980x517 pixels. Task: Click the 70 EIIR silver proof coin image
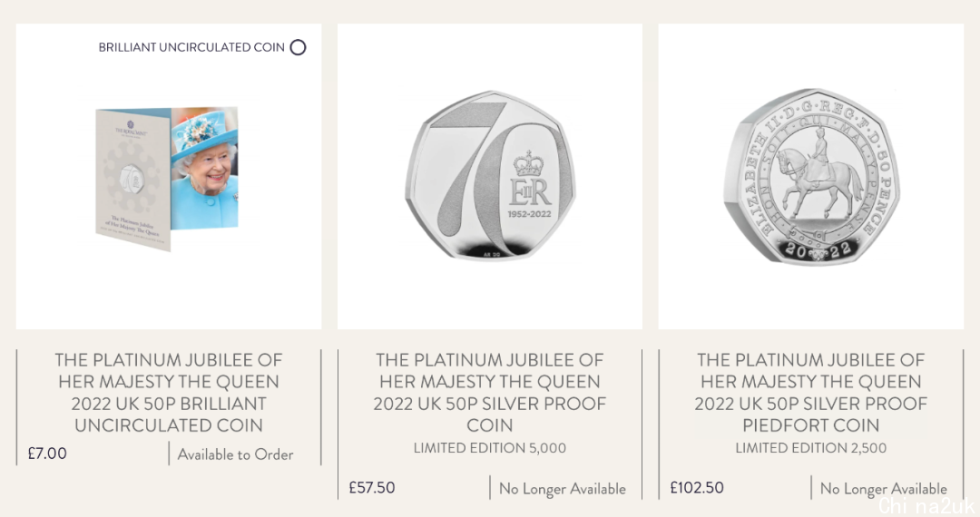coord(490,175)
